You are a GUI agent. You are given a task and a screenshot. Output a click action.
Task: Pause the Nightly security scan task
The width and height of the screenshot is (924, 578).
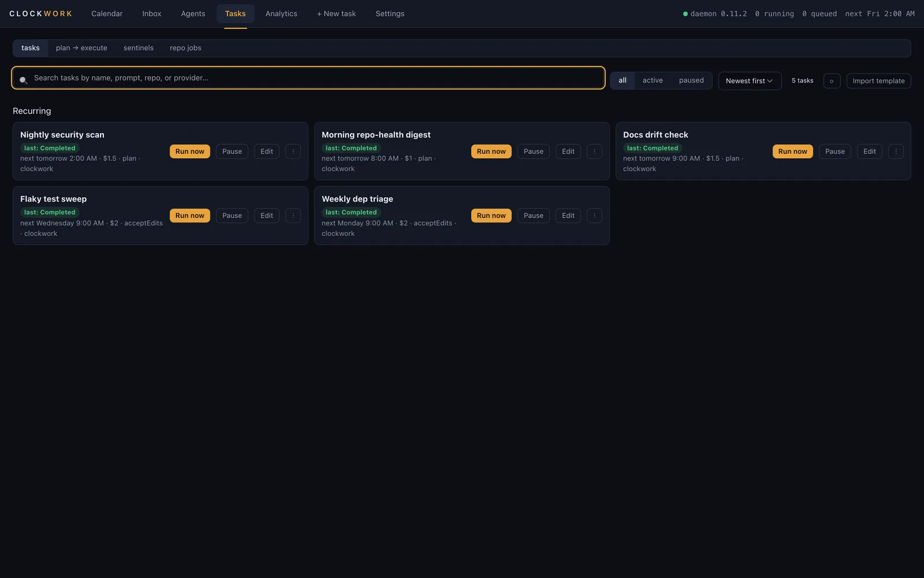(x=232, y=151)
